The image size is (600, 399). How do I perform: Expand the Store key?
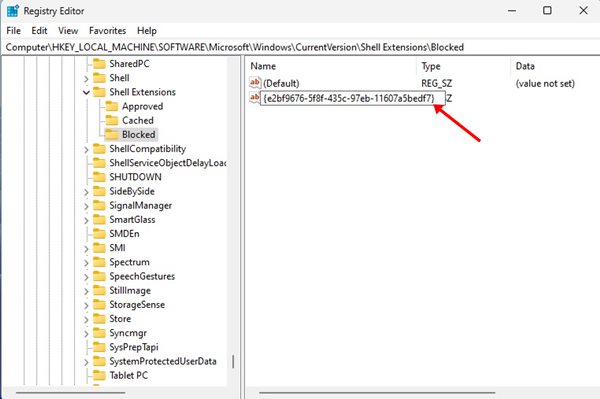[86, 319]
